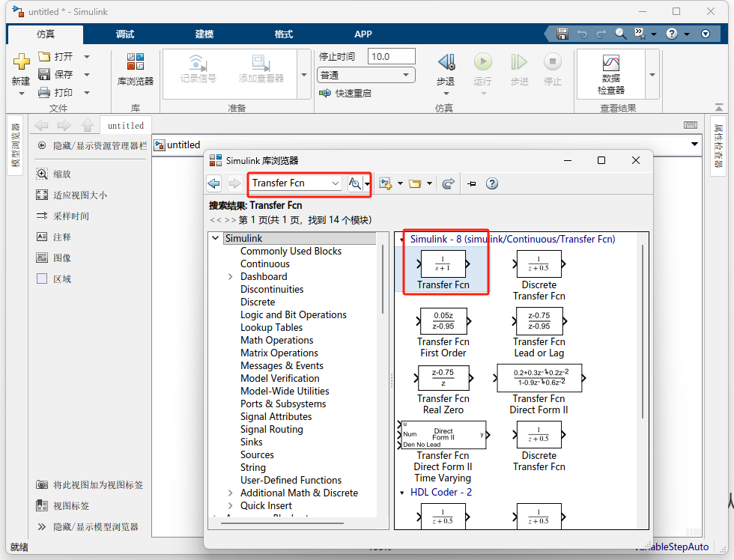The width and height of the screenshot is (734, 560).
Task: Click the library browser forward arrow
Action: point(234,183)
